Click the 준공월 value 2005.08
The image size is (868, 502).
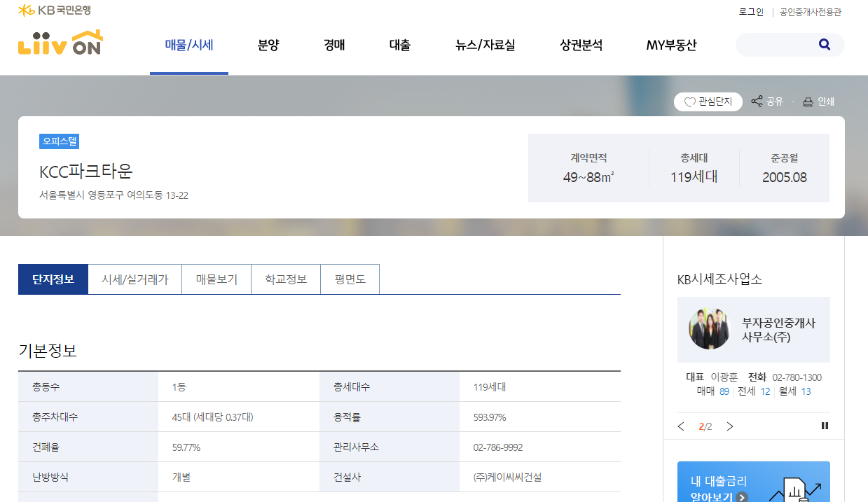pos(785,177)
